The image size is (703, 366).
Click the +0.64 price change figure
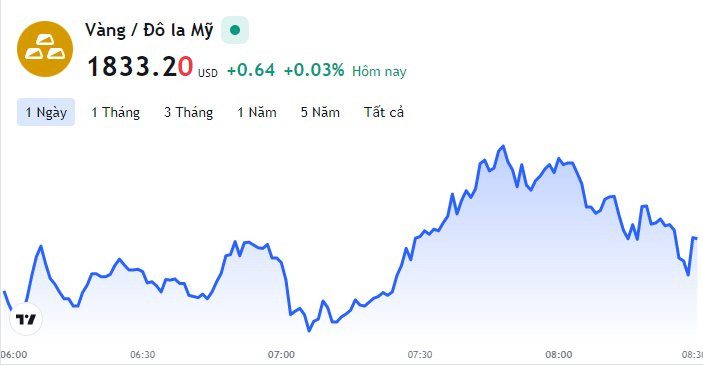click(251, 70)
